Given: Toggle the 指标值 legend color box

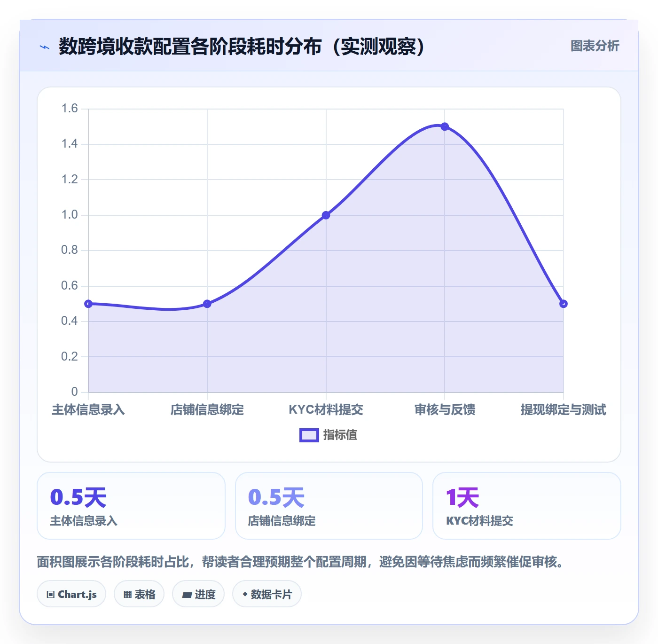Looking at the screenshot, I should pyautogui.click(x=309, y=435).
